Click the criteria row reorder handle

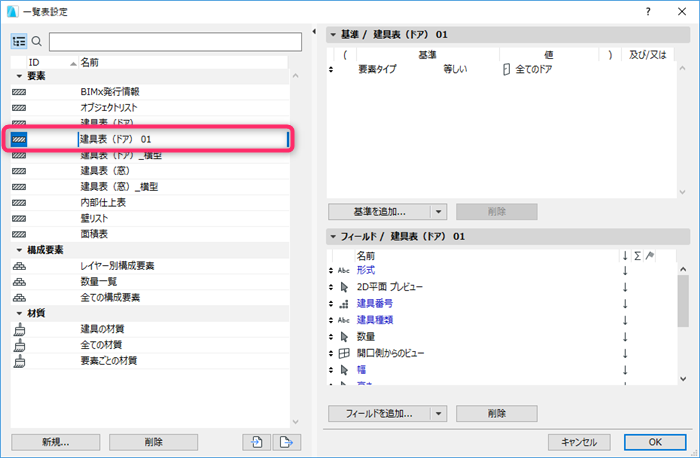tap(331, 69)
